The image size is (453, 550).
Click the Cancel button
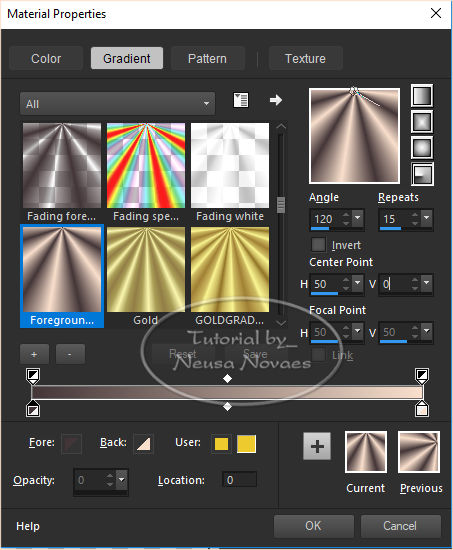400,526
